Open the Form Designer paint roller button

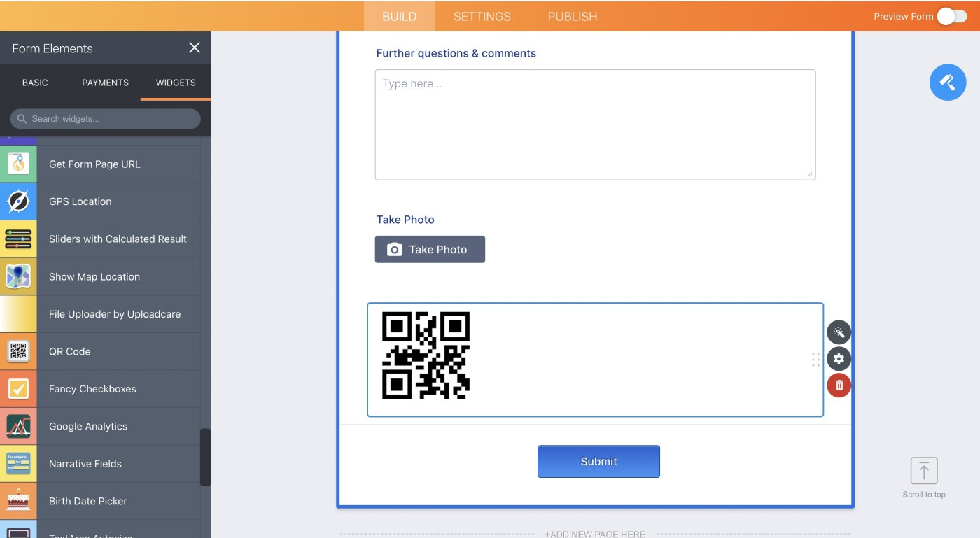coord(948,83)
